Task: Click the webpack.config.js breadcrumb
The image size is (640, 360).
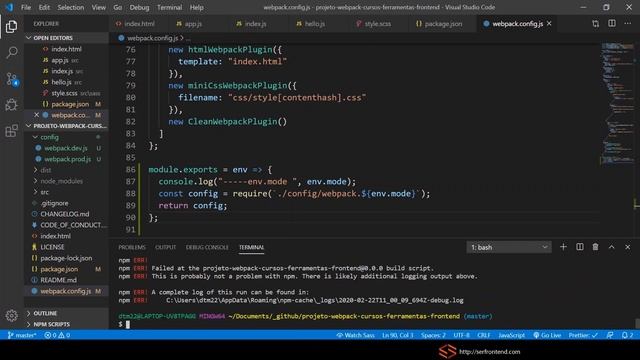Action: (152, 38)
